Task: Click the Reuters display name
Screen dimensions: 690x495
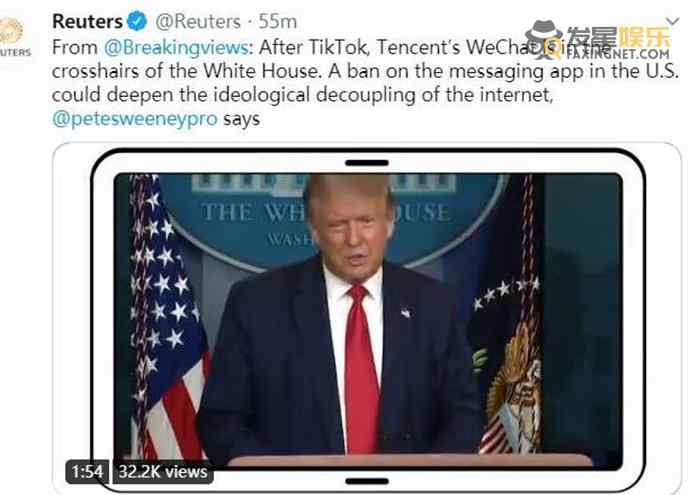Action: pos(87,21)
